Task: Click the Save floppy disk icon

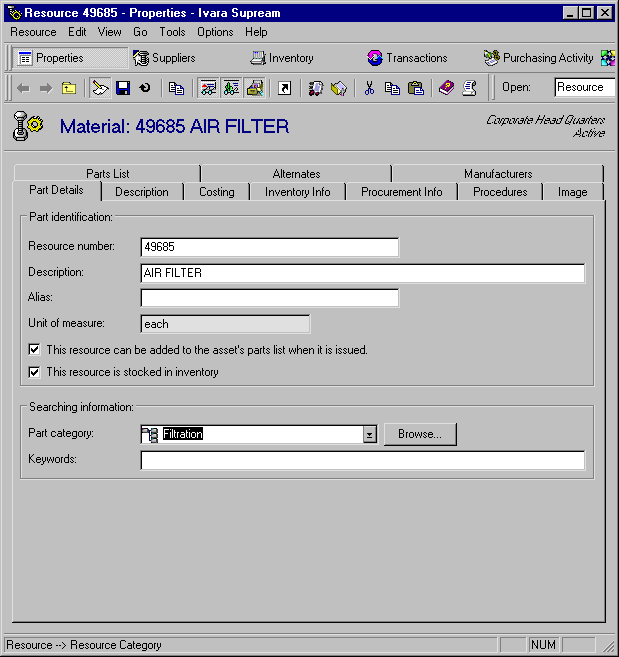Action: pyautogui.click(x=123, y=88)
